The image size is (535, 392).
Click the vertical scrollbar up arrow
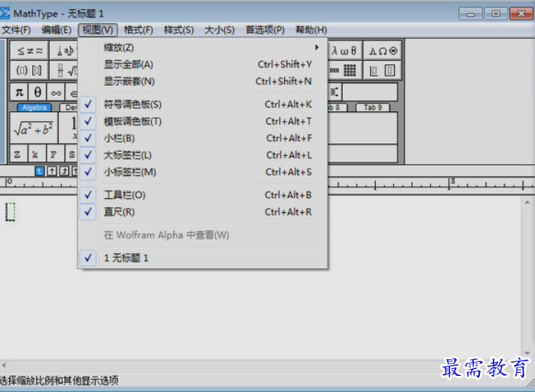[527, 203]
